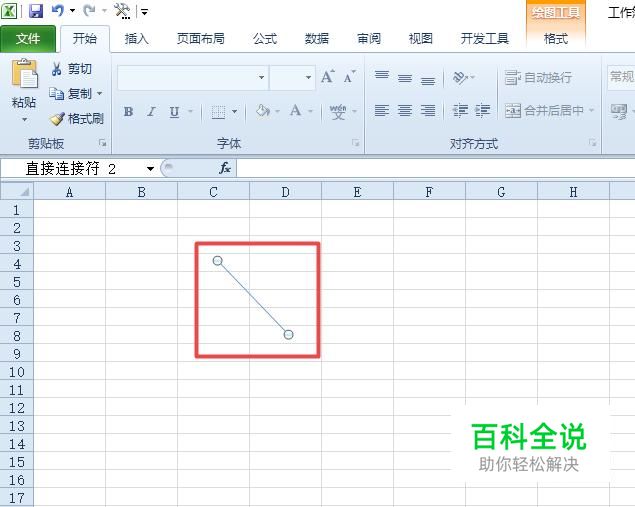Click the Paste clipboard icon
635x507 pixels.
pyautogui.click(x=24, y=73)
